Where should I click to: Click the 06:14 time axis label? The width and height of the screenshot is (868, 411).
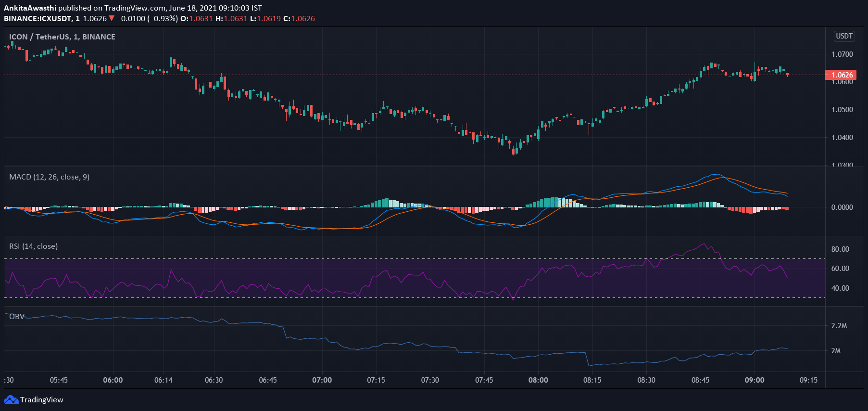(164, 380)
